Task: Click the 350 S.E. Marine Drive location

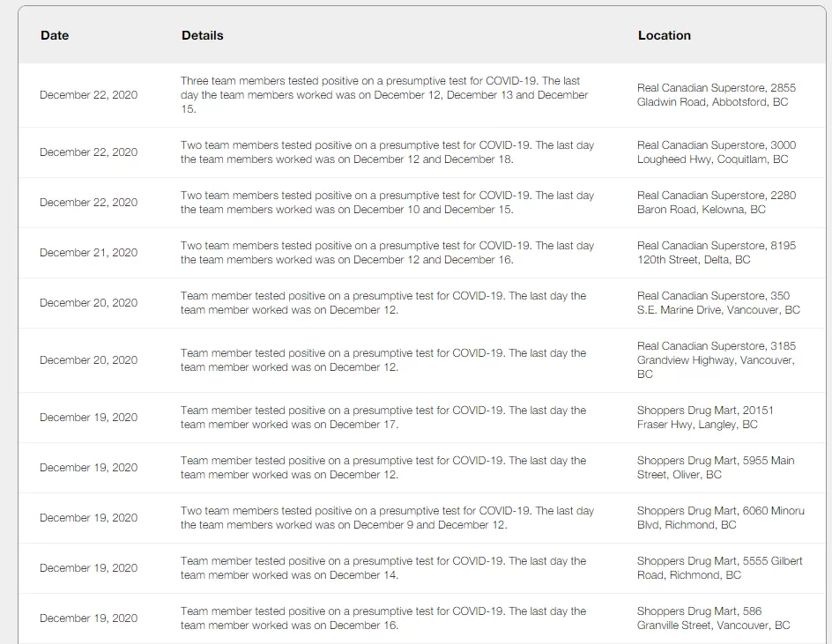Action: point(718,303)
